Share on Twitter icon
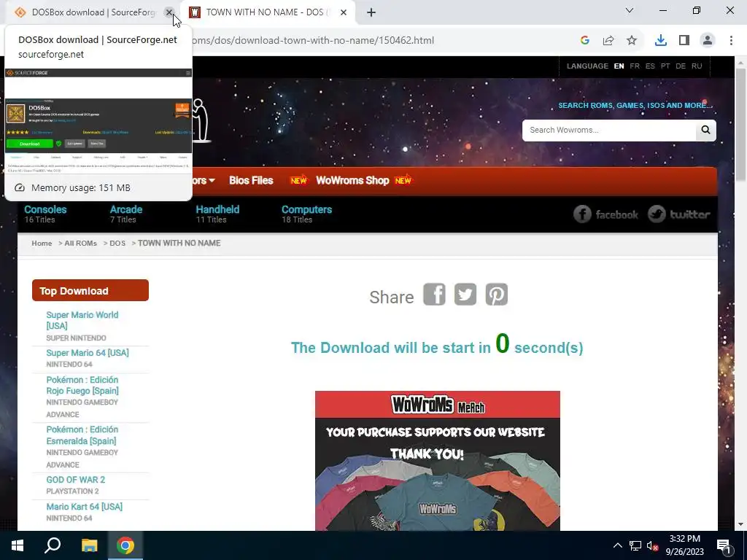Image resolution: width=747 pixels, height=560 pixels. [465, 295]
